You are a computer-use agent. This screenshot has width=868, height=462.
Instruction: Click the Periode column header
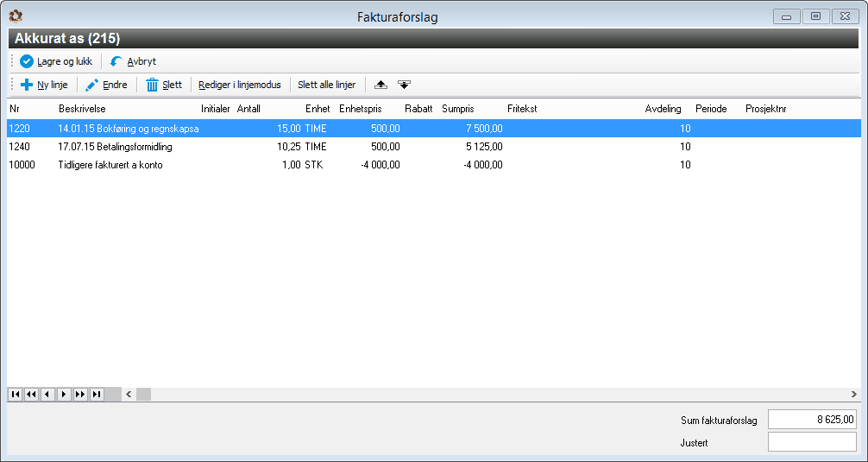(711, 109)
